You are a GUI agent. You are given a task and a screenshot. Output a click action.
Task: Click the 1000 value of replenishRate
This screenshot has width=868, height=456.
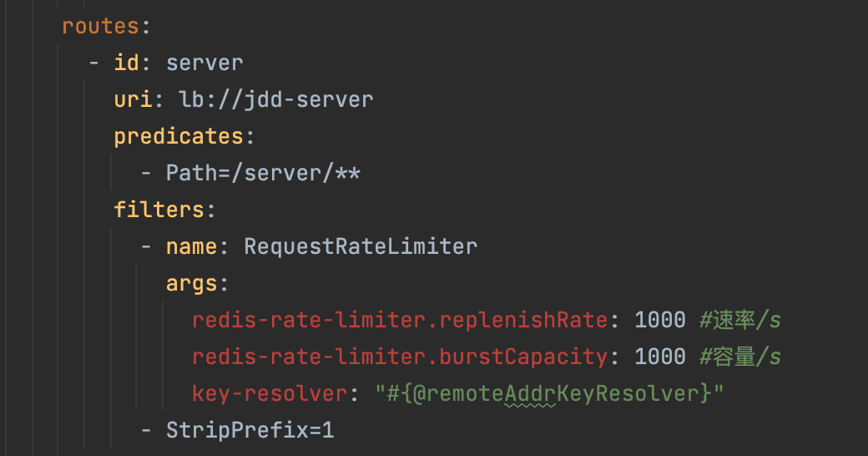click(660, 320)
